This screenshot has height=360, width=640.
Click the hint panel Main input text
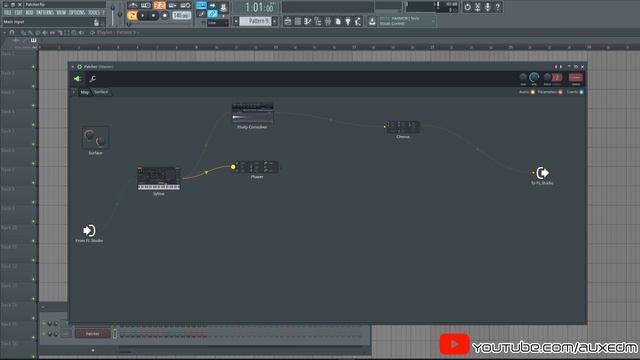coord(14,22)
